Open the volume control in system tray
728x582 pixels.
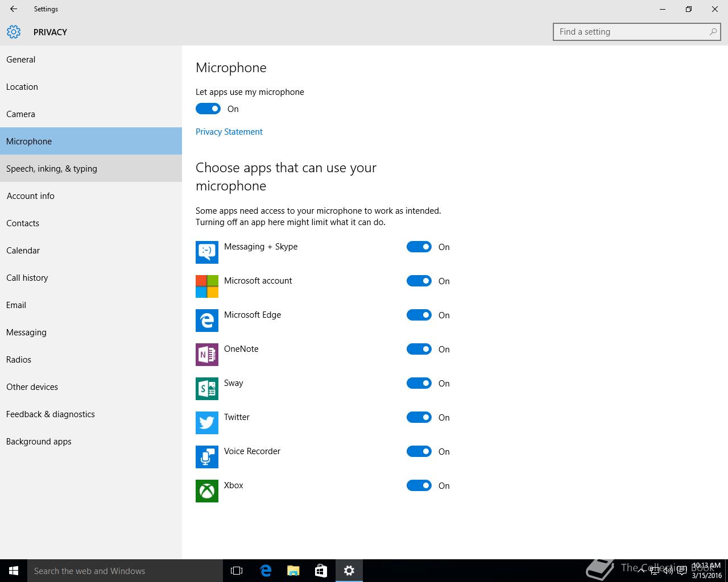coord(668,571)
